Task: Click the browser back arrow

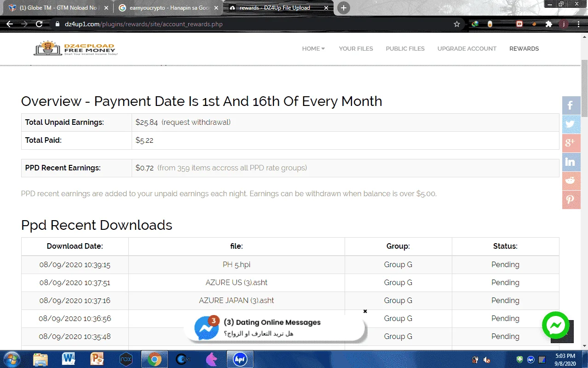Action: pos(9,24)
